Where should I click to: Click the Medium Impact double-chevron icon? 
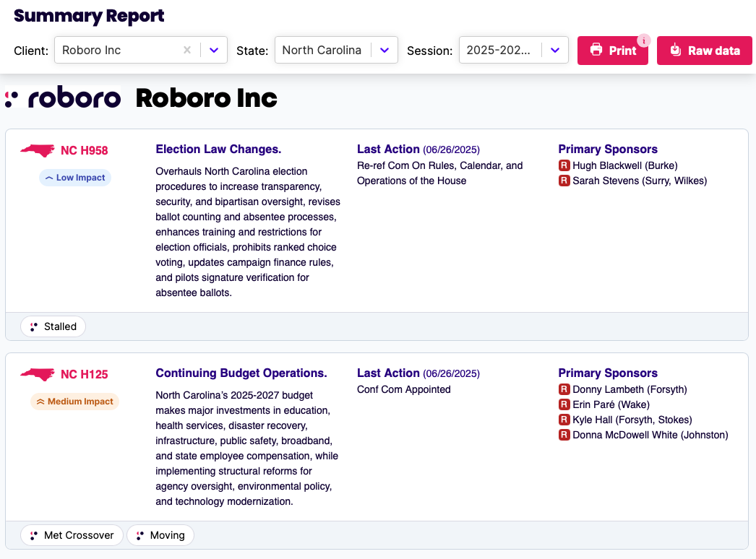point(40,402)
